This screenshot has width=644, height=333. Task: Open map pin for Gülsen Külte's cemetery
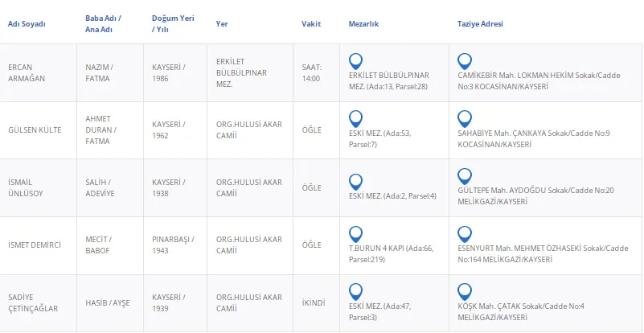pos(356,117)
